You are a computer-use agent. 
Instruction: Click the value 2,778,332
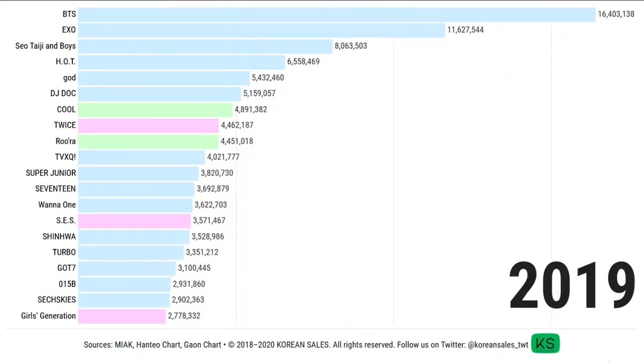184,315
